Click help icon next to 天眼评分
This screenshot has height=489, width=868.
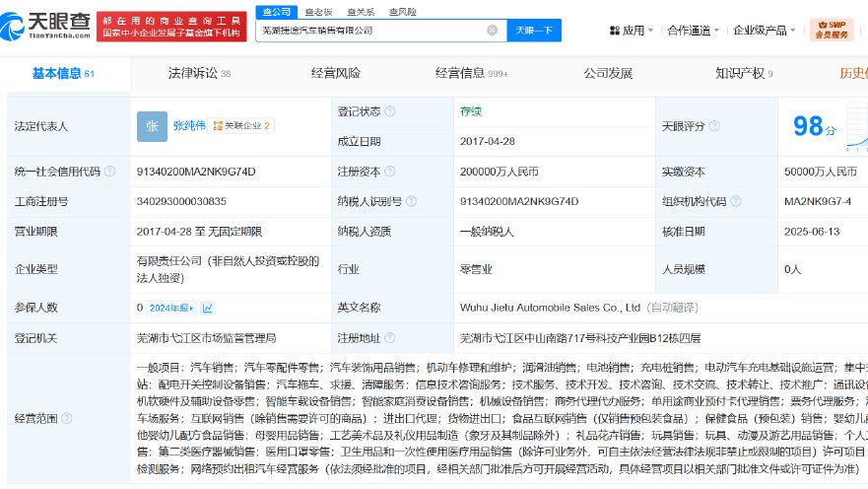pyautogui.click(x=714, y=126)
